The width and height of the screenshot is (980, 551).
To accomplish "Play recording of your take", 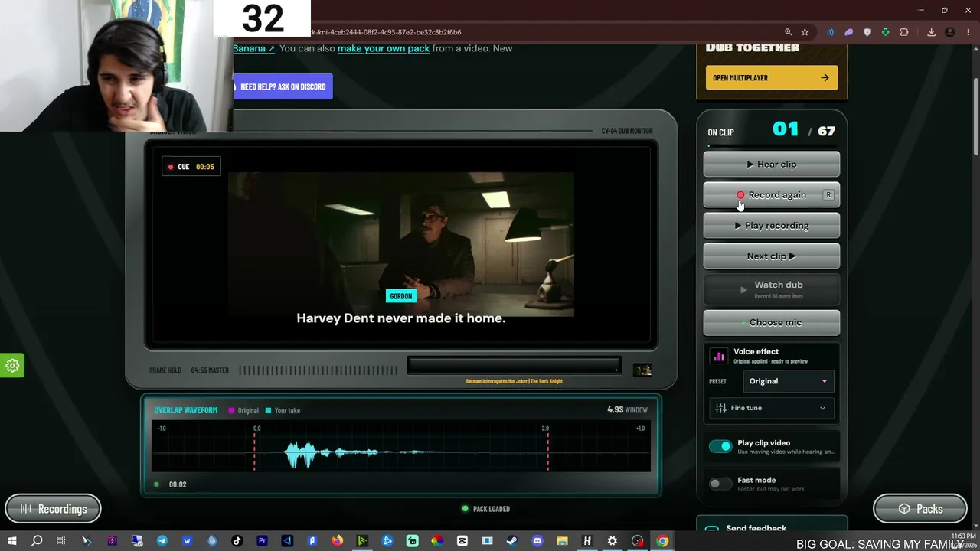I will point(772,225).
